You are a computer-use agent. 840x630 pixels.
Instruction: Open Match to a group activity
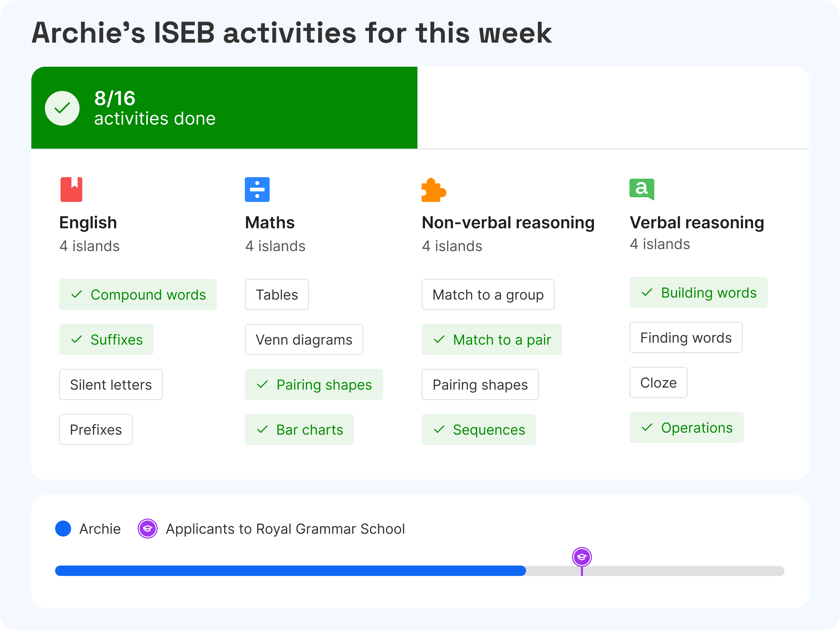point(488,294)
